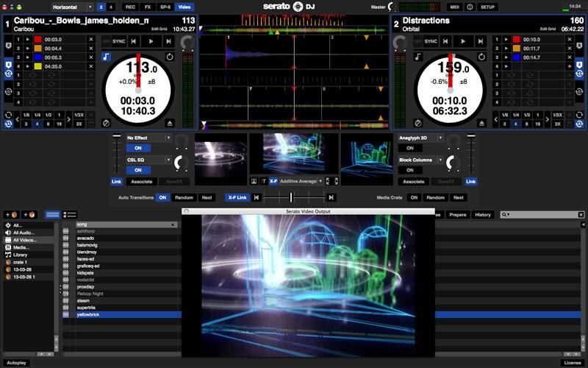Open the info panel icon beside MIDI
This screenshot has width=588, height=368.
(470, 7)
